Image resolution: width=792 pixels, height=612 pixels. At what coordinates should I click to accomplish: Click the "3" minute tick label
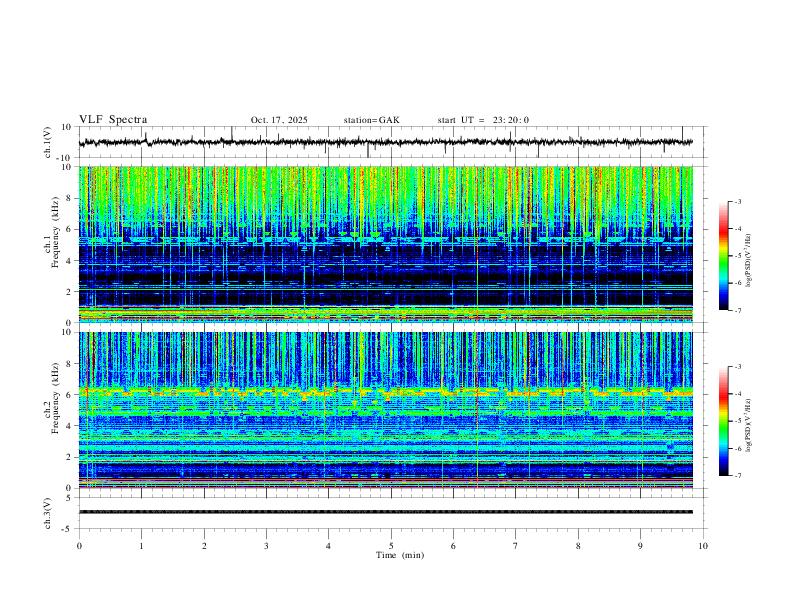click(266, 546)
